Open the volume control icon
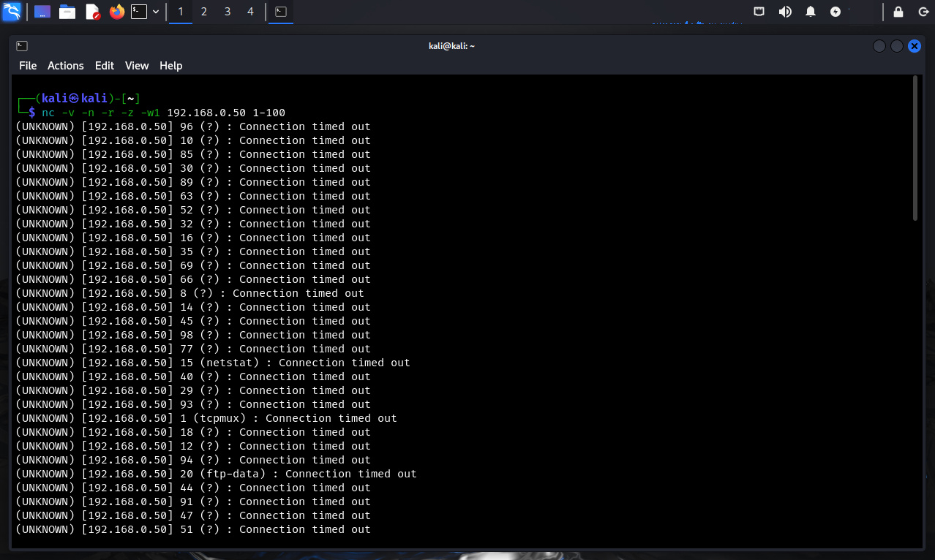Image resolution: width=935 pixels, height=560 pixels. 785,12
